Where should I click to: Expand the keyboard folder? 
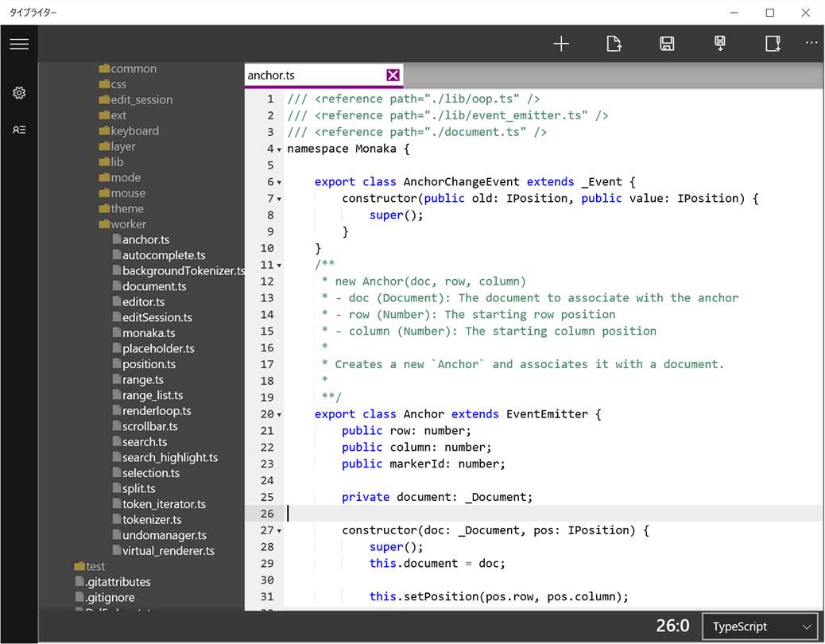pyautogui.click(x=134, y=131)
